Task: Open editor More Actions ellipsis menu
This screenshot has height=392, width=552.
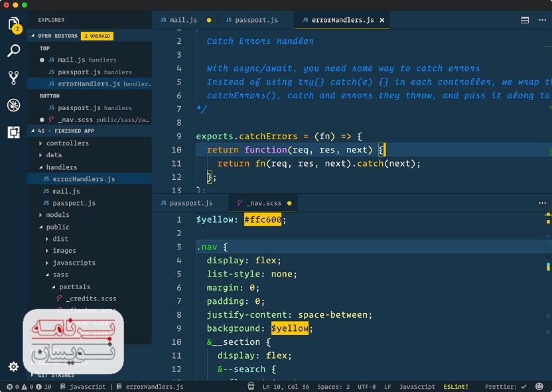Action: coord(543,21)
